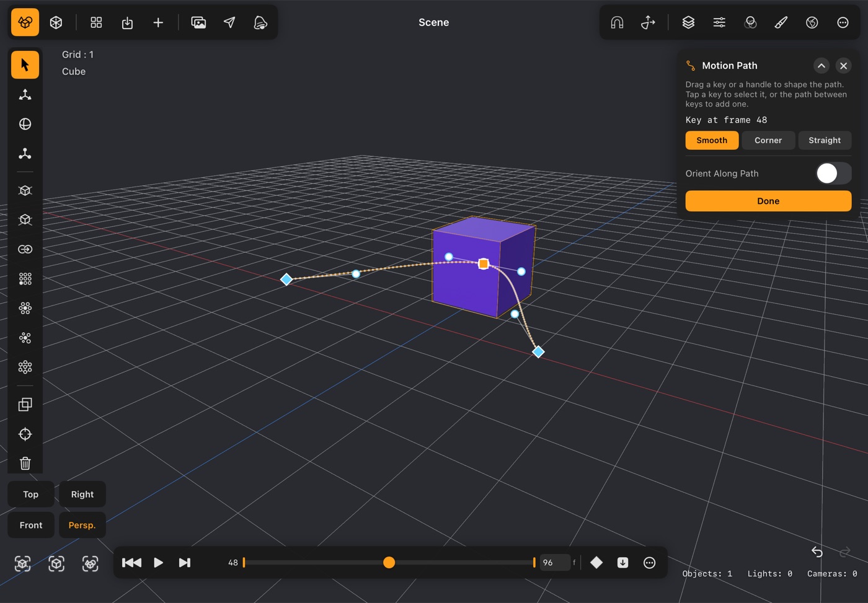The height and width of the screenshot is (603, 868).
Task: Click the play button
Action: coord(158,563)
